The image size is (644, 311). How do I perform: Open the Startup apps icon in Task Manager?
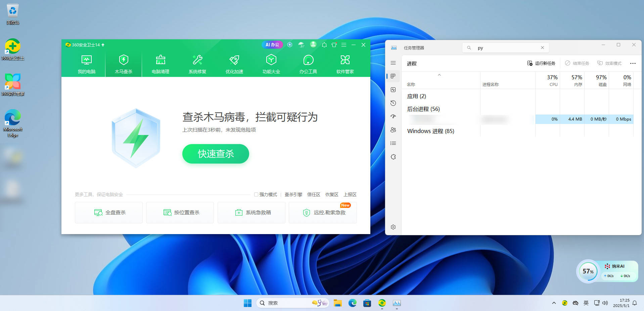click(393, 117)
